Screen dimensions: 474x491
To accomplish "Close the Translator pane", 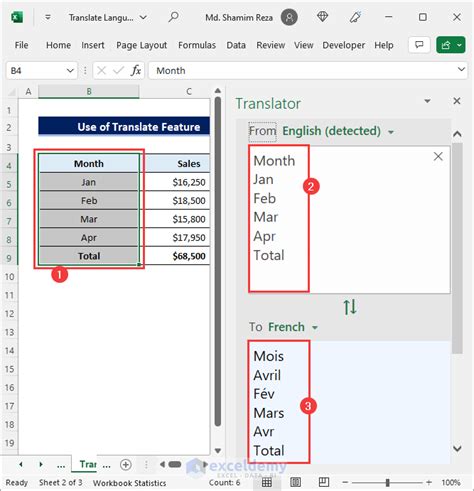I will coord(457,101).
